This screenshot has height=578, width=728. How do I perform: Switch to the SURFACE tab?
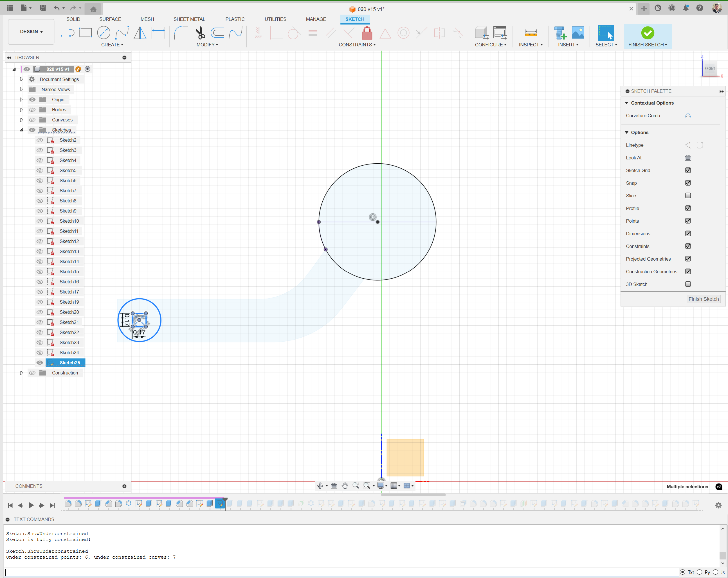[x=110, y=19]
